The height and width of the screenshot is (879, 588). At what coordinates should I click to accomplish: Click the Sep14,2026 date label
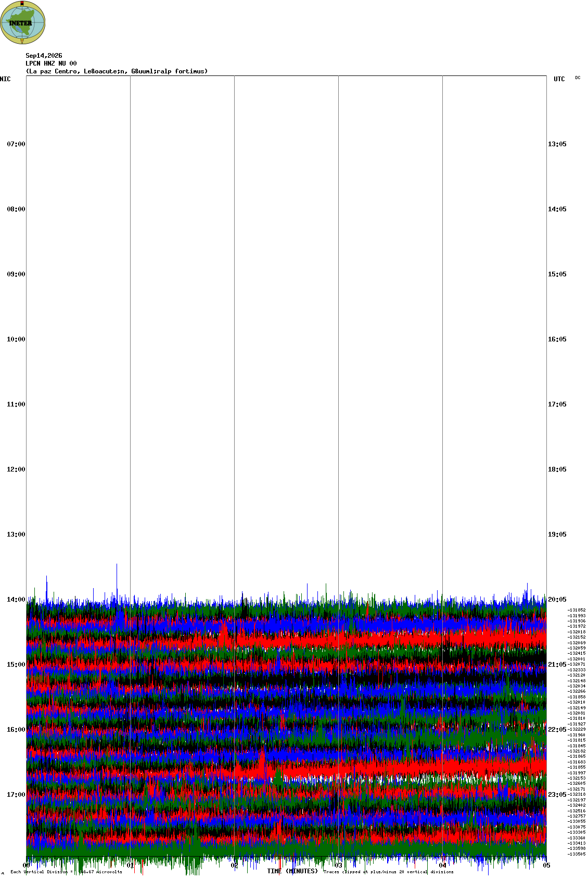coord(44,56)
